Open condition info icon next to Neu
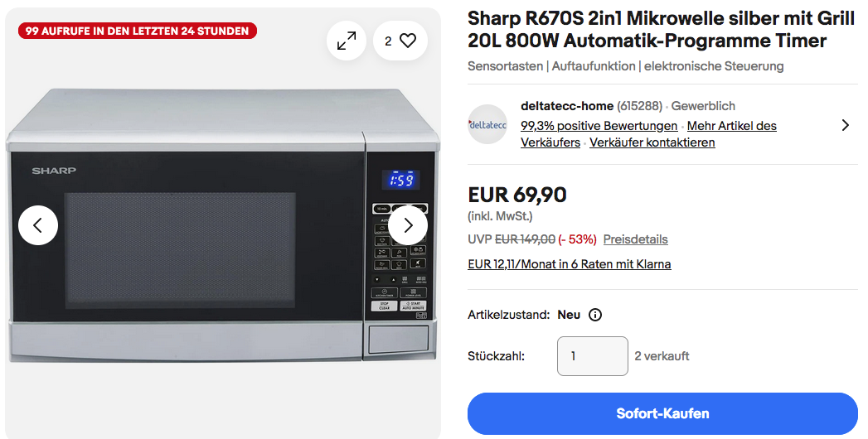The width and height of the screenshot is (868, 439). (x=595, y=315)
